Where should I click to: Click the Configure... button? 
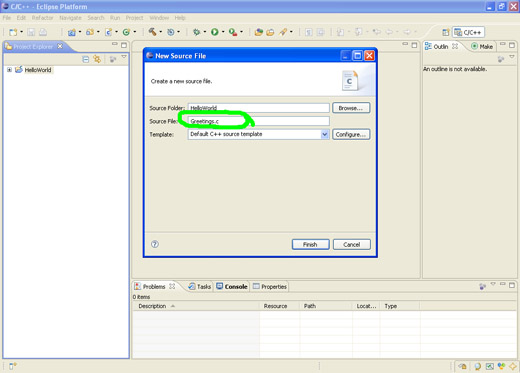click(351, 134)
